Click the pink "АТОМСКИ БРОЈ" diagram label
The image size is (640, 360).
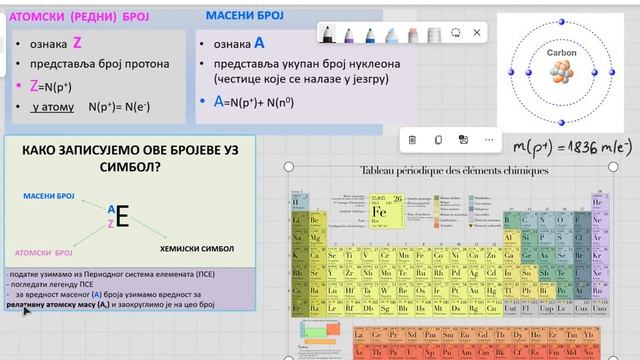click(44, 253)
